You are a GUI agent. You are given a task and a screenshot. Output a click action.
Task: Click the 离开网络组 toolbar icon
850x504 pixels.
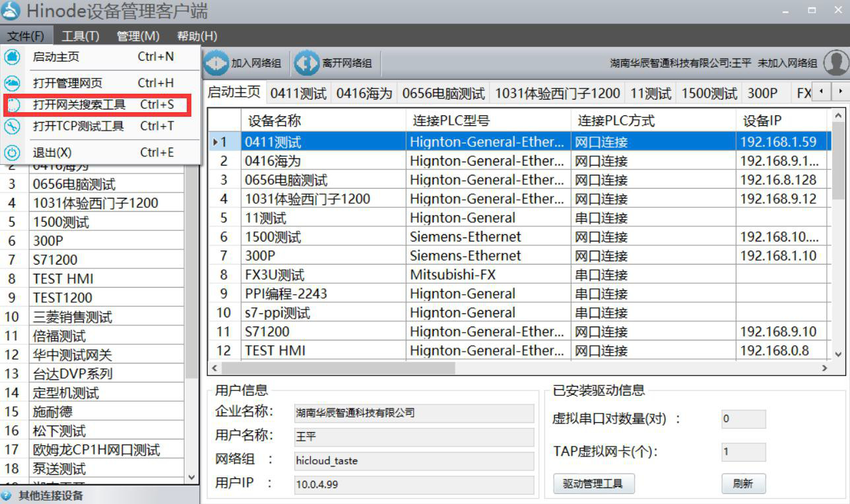307,63
